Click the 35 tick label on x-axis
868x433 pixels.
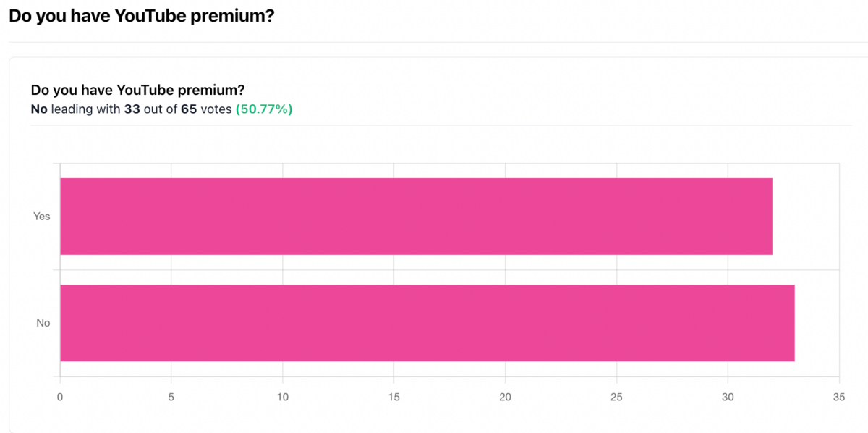(839, 398)
